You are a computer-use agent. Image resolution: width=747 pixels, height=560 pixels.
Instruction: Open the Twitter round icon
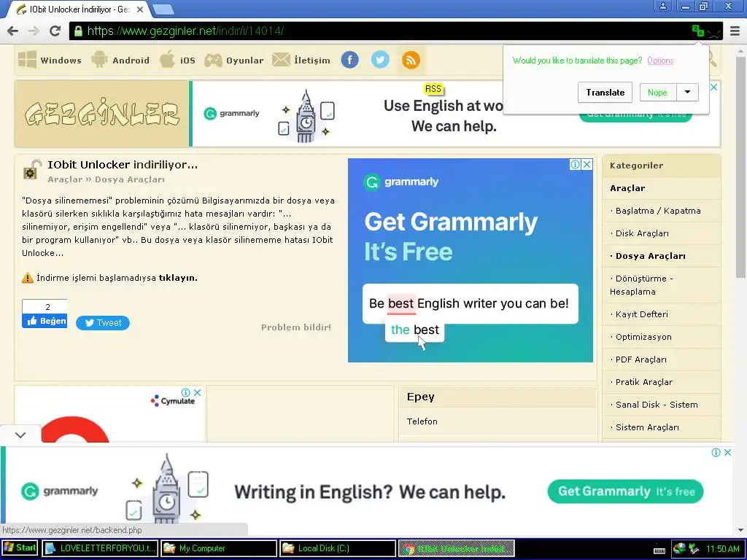point(380,60)
